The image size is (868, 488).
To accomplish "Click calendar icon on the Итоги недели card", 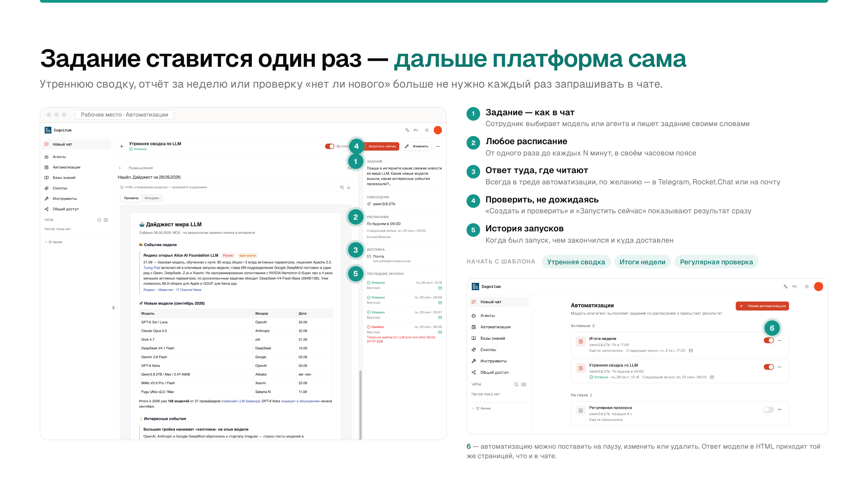I will pyautogui.click(x=581, y=342).
